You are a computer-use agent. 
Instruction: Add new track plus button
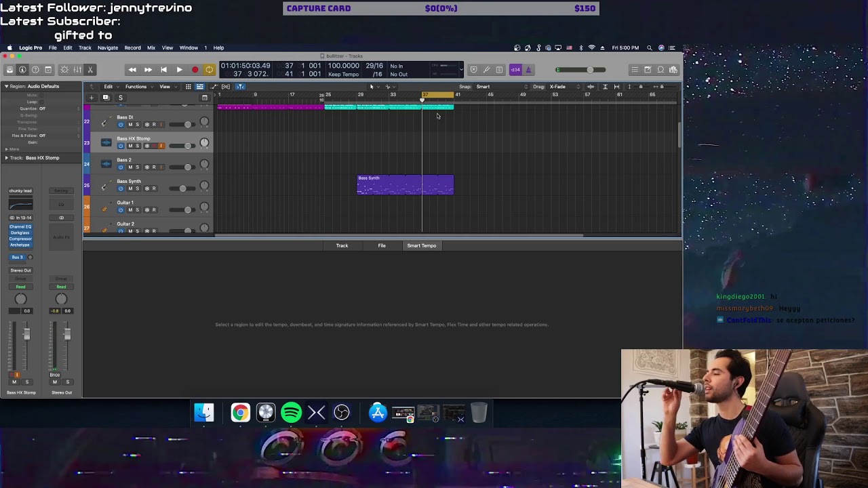pyautogui.click(x=91, y=98)
